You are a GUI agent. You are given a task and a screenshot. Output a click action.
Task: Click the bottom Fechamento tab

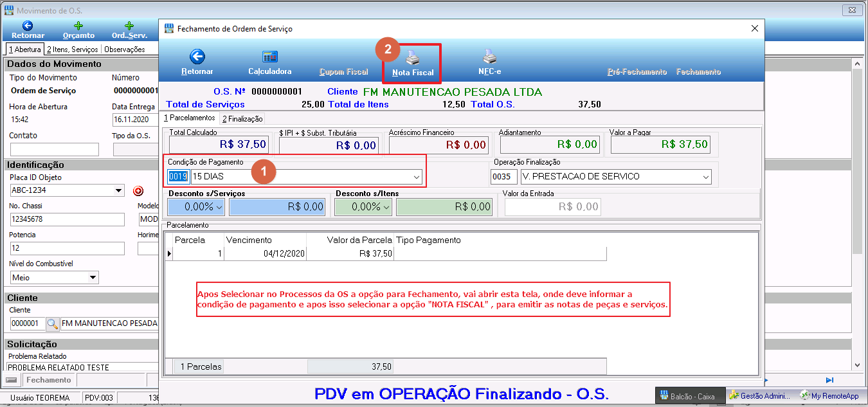tap(49, 380)
